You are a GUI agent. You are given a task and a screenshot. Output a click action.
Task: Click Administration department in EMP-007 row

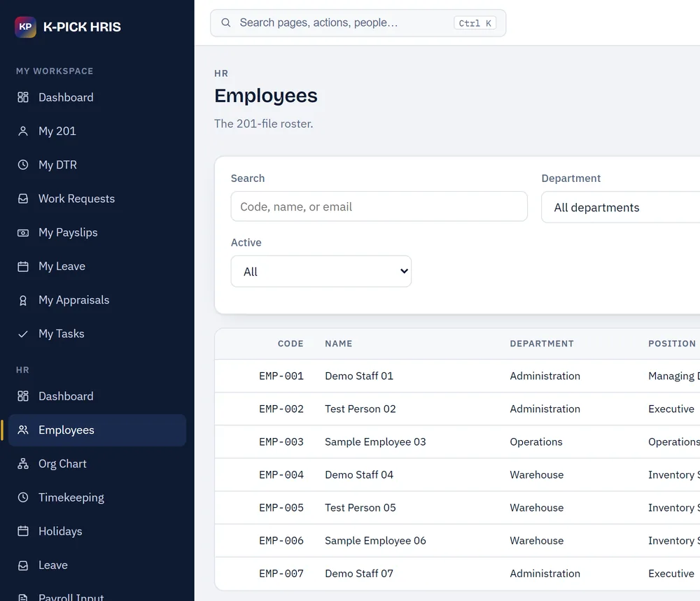click(x=545, y=574)
